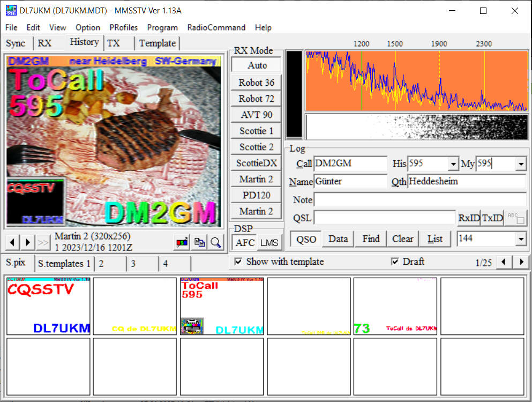532x402 pixels.
Task: Click the magnifier zoom icon
Action: (x=216, y=242)
